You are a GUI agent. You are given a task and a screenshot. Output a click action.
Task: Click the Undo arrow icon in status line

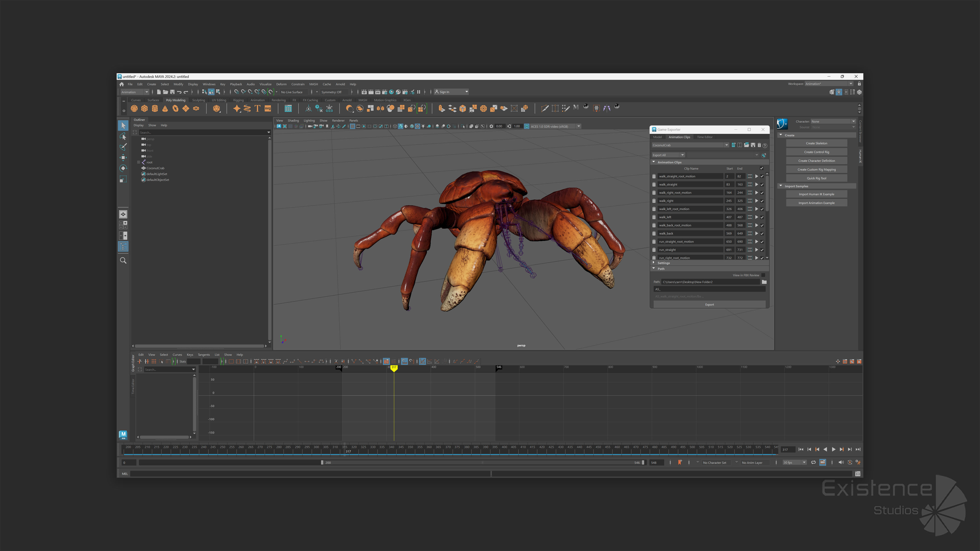pyautogui.click(x=179, y=92)
